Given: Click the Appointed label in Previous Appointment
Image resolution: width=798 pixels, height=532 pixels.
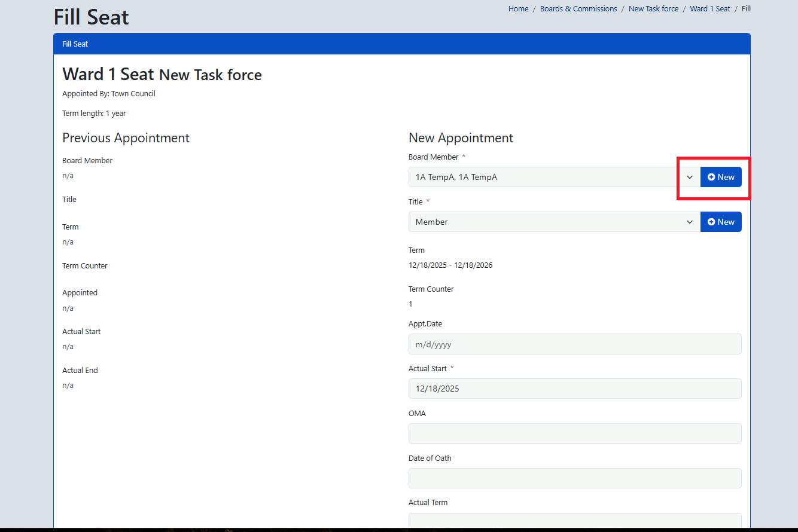Looking at the screenshot, I should (80, 293).
